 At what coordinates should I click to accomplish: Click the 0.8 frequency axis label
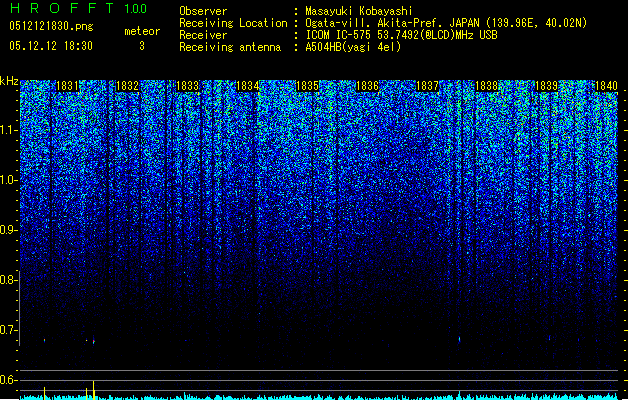(x=8, y=280)
